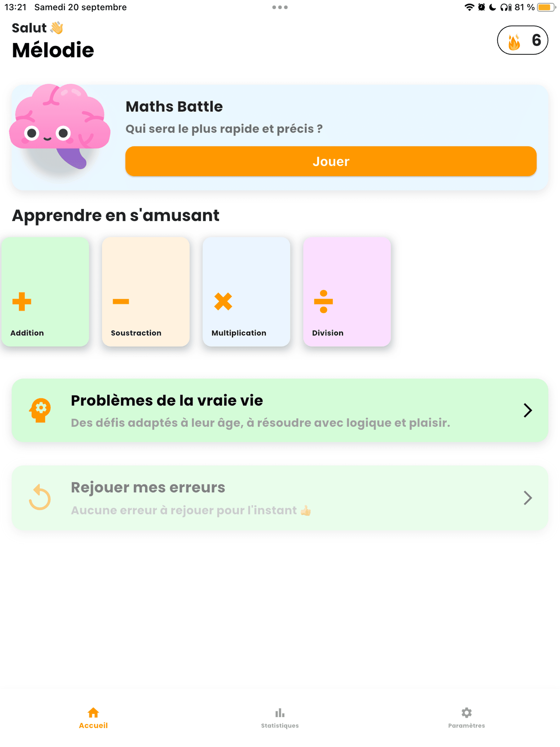560x747 pixels.
Task: Tap the pink brain mascot
Action: pos(60,125)
